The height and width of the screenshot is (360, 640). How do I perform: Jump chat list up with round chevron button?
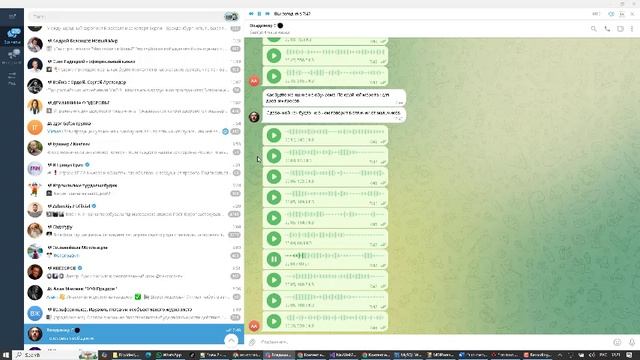pyautogui.click(x=231, y=341)
